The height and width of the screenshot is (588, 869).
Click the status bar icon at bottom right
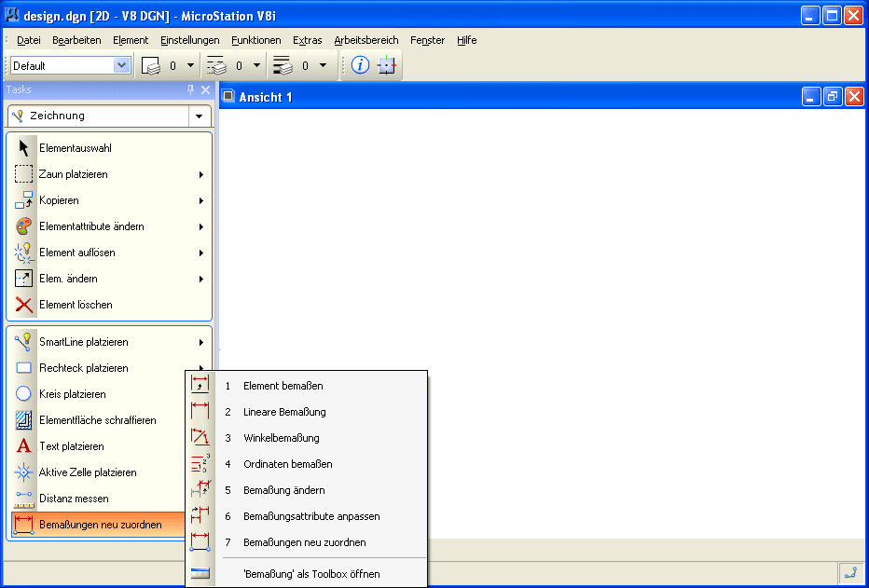click(x=849, y=575)
